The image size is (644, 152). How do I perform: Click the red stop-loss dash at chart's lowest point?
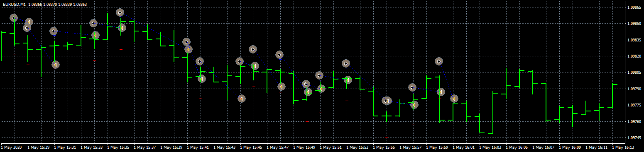(x=387, y=138)
